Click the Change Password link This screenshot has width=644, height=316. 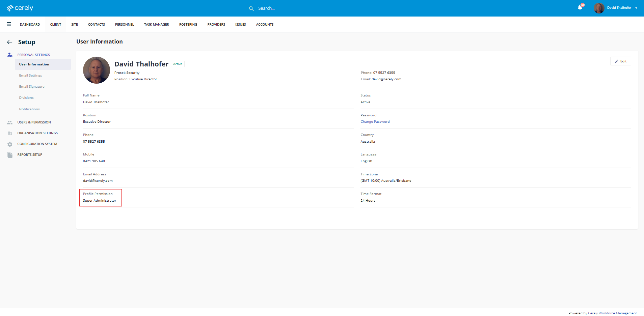pos(375,122)
